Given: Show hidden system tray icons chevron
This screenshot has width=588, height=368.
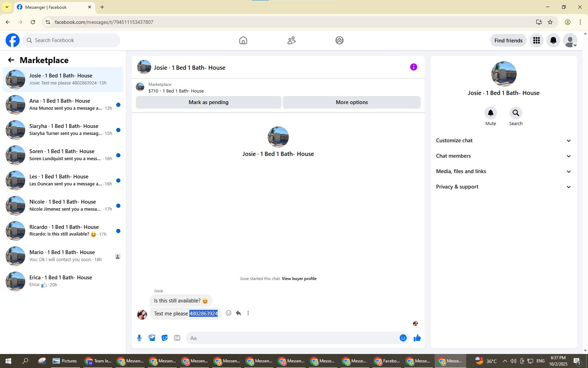Looking at the screenshot, I should (x=505, y=361).
